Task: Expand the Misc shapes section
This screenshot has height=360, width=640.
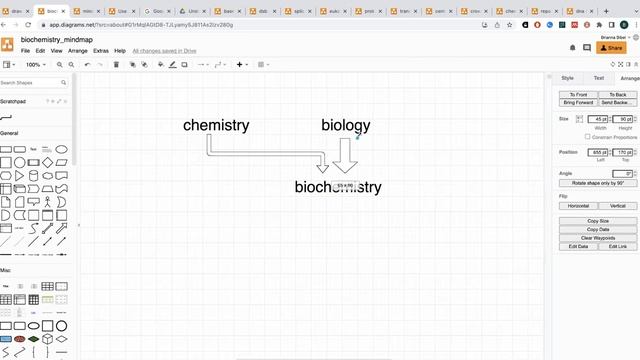Action: [5, 270]
